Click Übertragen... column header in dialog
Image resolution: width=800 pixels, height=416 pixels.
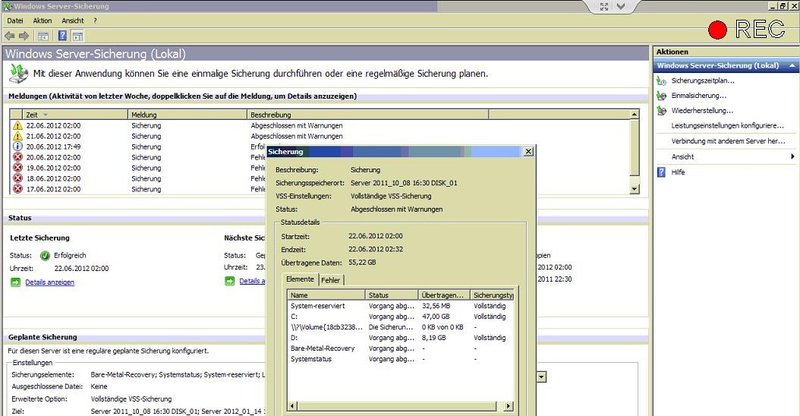(x=444, y=295)
